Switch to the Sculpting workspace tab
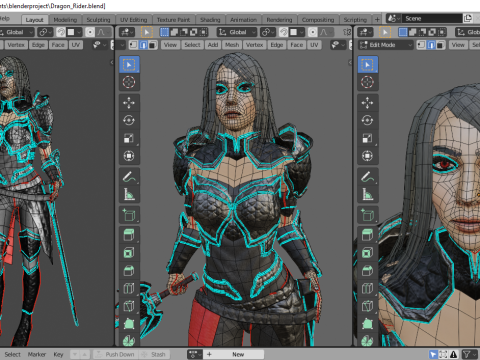 98,20
